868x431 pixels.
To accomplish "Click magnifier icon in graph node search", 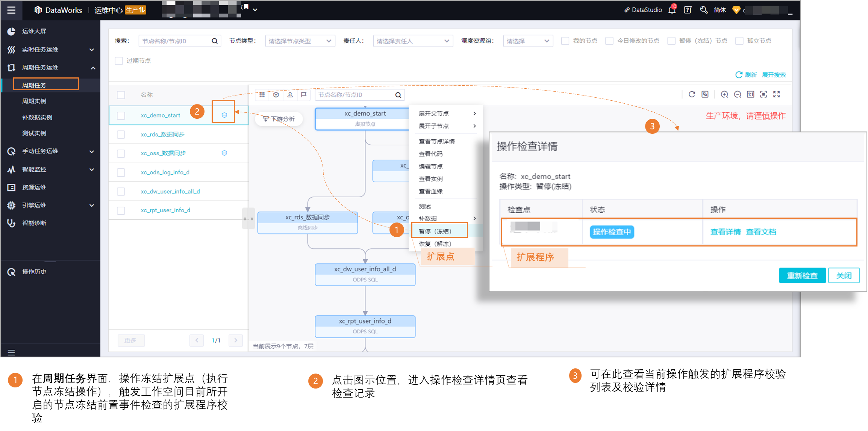I will click(398, 95).
